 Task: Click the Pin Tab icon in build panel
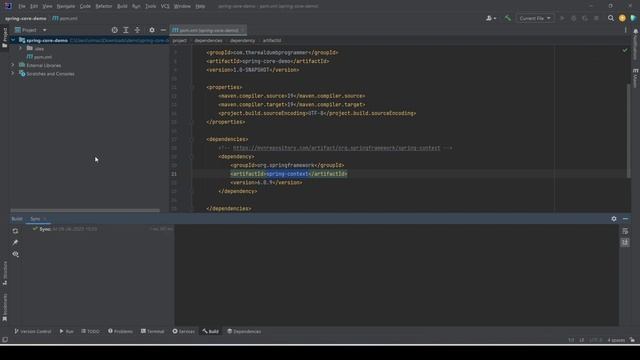15,242
